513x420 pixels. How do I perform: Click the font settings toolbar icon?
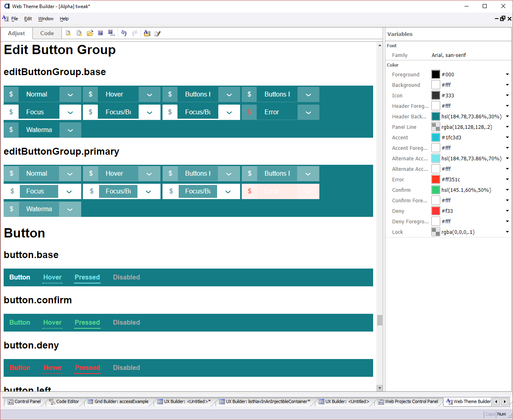147,33
